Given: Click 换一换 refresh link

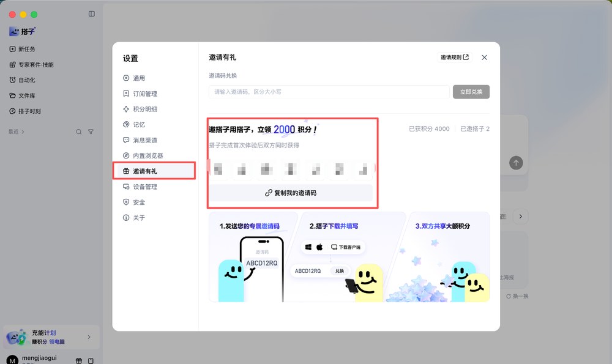Looking at the screenshot, I should coord(517,296).
